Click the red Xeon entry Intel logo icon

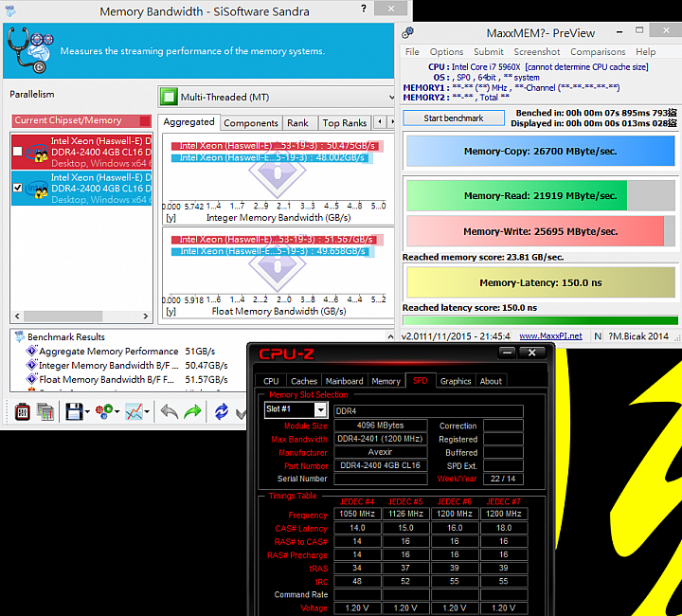[x=37, y=153]
